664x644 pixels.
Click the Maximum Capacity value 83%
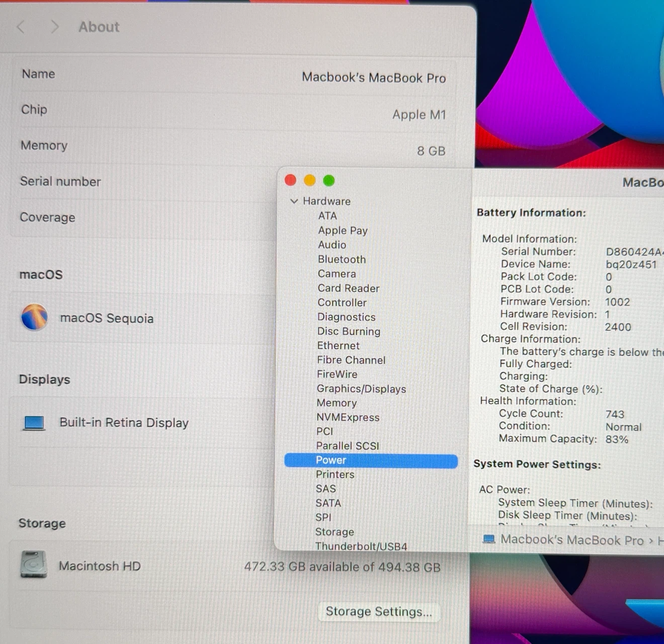click(617, 439)
